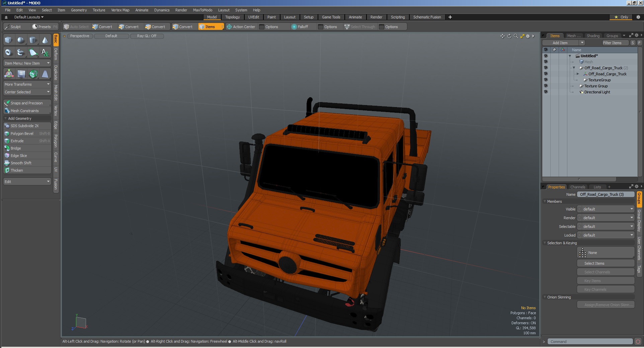Toggle Falloff Options checkbox
Viewport: 644px width, 348px height.
[x=321, y=27]
